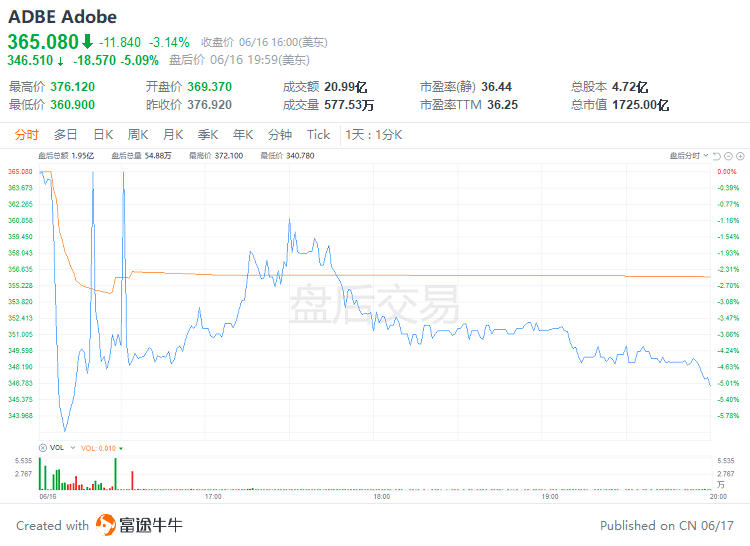Click the Published on CN 06/17 text
The height and width of the screenshot is (546, 750).
coord(667,526)
